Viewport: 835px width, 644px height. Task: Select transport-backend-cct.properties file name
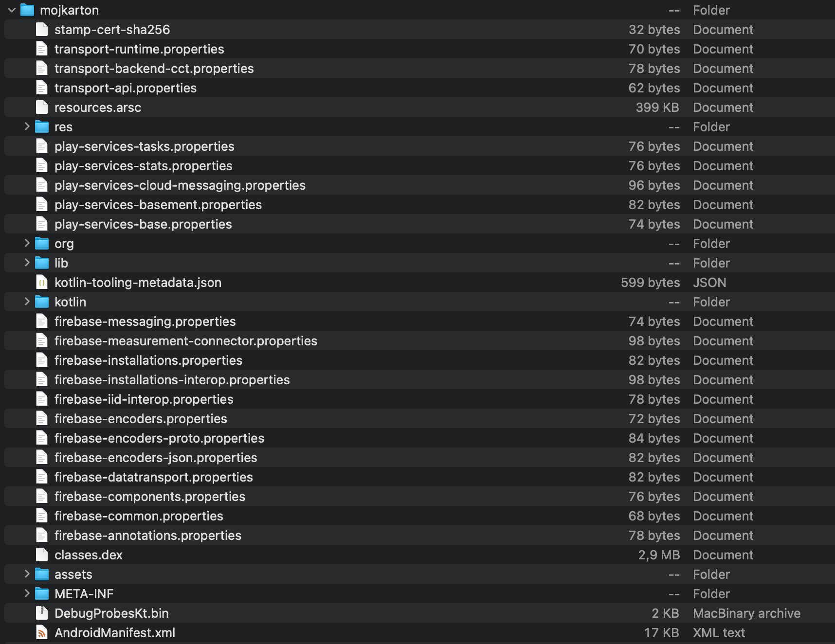pos(154,69)
